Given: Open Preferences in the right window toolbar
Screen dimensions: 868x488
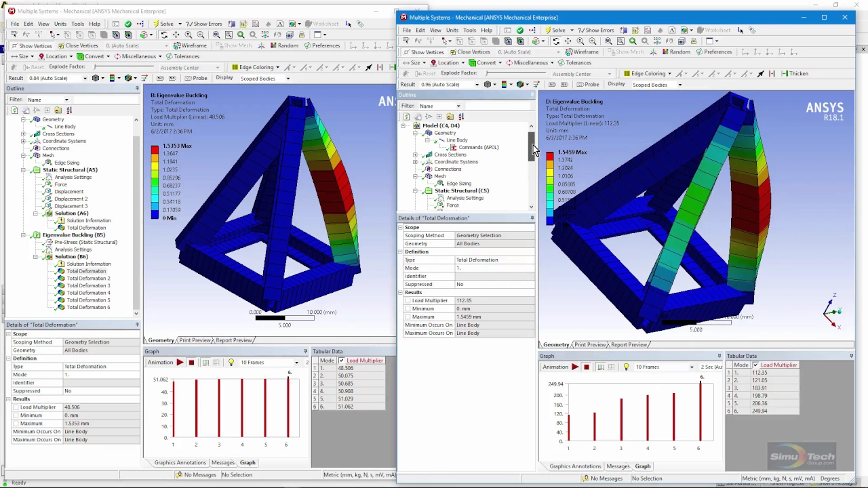Looking at the screenshot, I should coord(713,52).
